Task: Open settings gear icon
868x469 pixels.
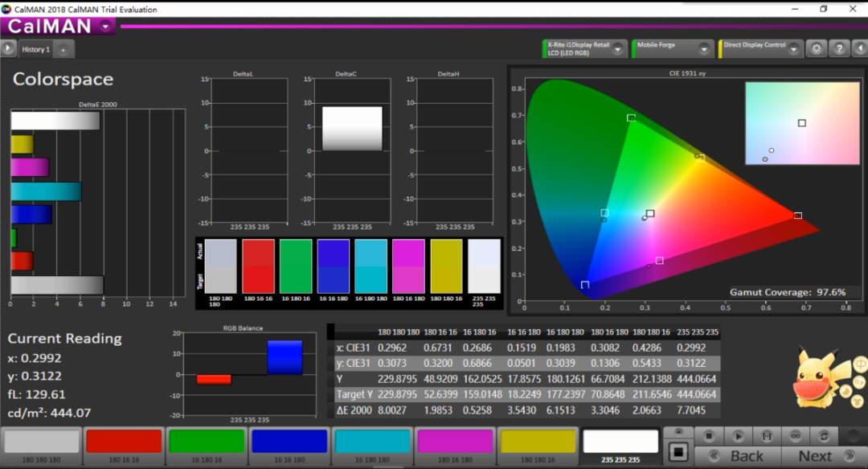Action: pyautogui.click(x=817, y=48)
